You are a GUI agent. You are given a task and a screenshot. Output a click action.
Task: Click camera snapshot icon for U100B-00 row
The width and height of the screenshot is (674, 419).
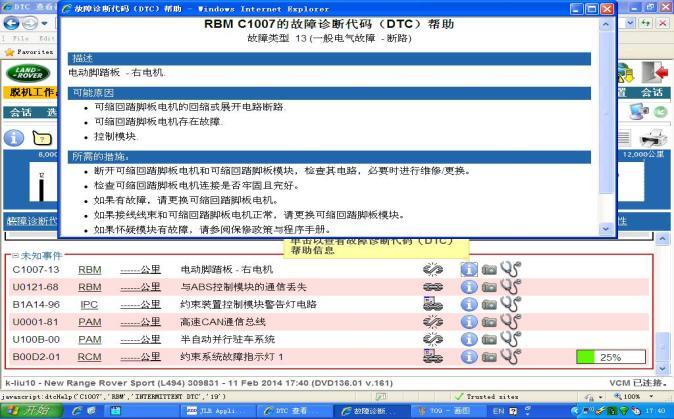coord(489,339)
